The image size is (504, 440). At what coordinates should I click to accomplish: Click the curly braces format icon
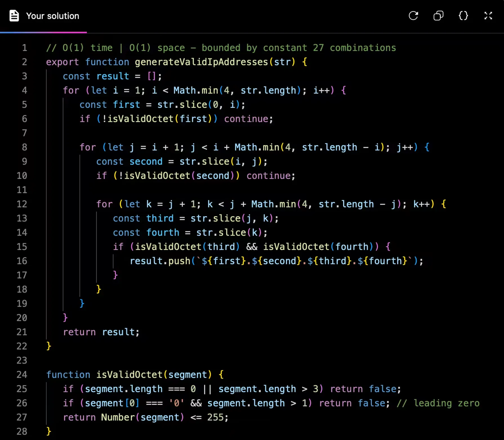click(x=463, y=16)
